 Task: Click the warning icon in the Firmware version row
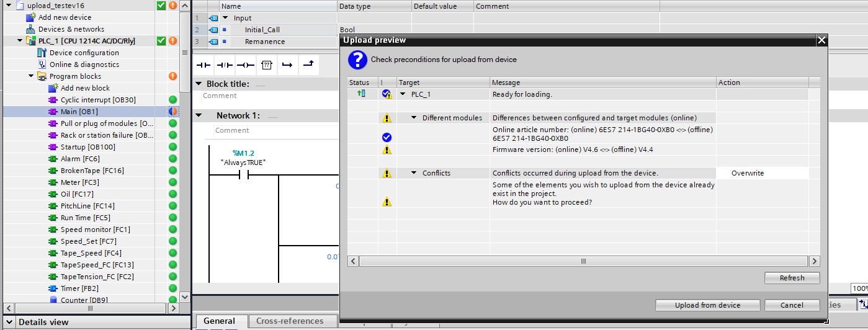(387, 150)
